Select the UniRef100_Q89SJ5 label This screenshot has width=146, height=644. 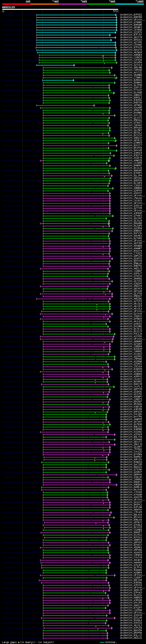tap(131, 590)
